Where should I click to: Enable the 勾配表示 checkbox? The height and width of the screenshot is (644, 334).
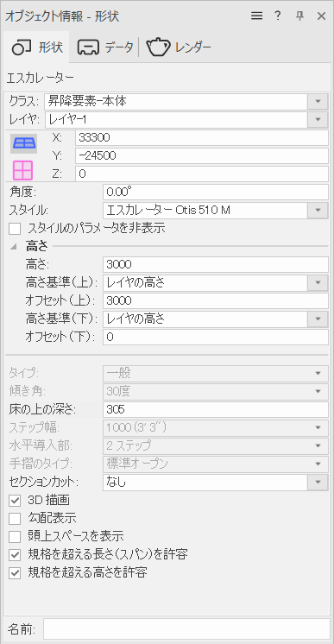[15, 519]
